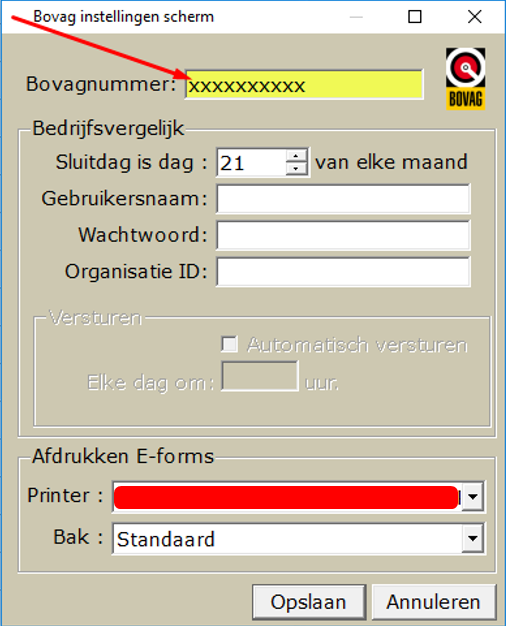
Task: Toggle the Automatisch versturen checkbox
Action: point(229,344)
